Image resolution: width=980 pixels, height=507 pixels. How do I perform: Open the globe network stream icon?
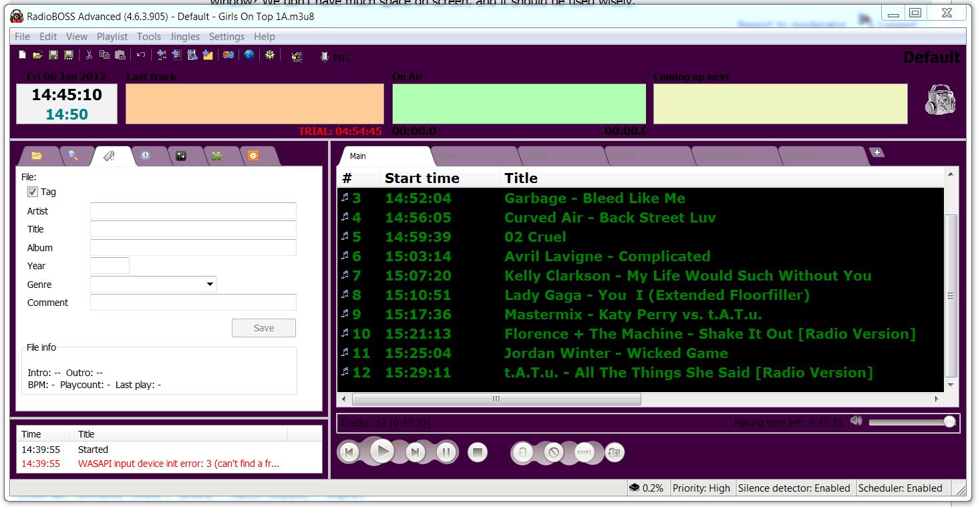[249, 55]
